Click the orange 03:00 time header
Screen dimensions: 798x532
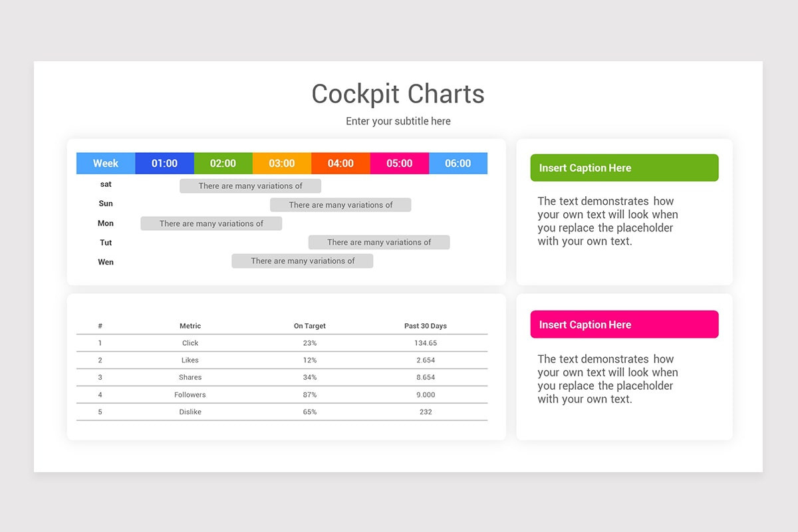(x=281, y=163)
